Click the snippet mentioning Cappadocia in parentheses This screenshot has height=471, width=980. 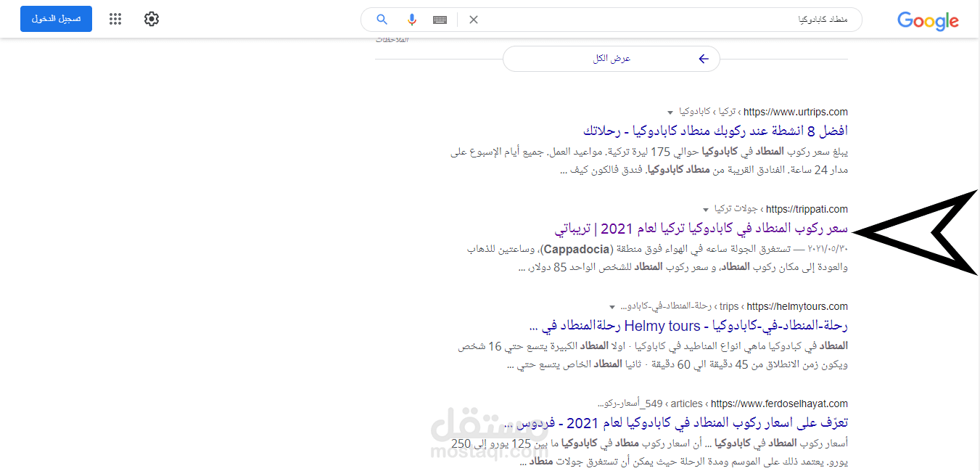pos(657,258)
